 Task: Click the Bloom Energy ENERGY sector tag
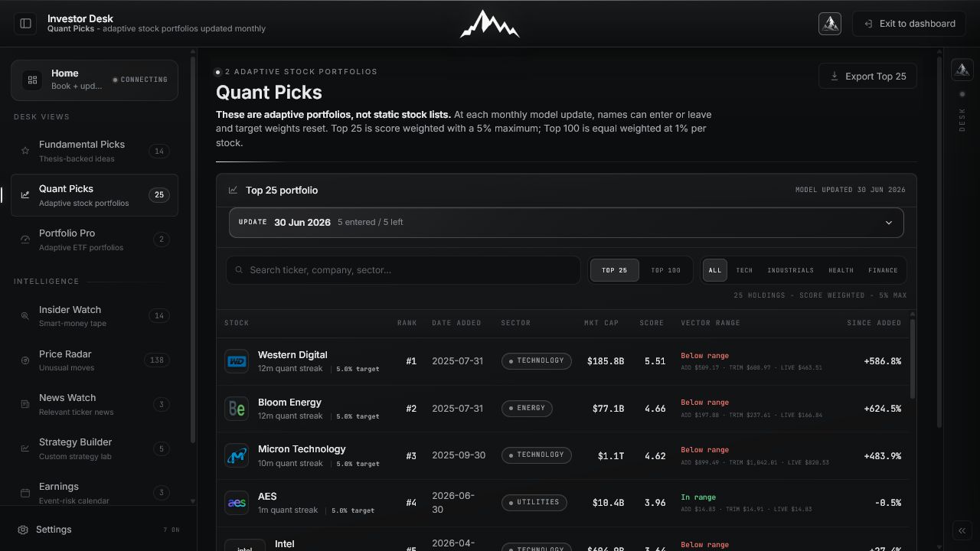click(527, 409)
